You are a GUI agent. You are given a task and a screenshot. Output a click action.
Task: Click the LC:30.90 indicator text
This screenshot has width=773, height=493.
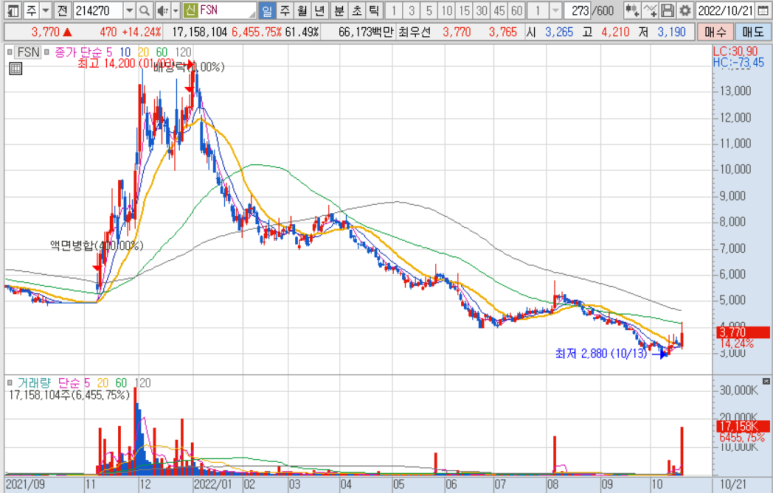(x=736, y=51)
